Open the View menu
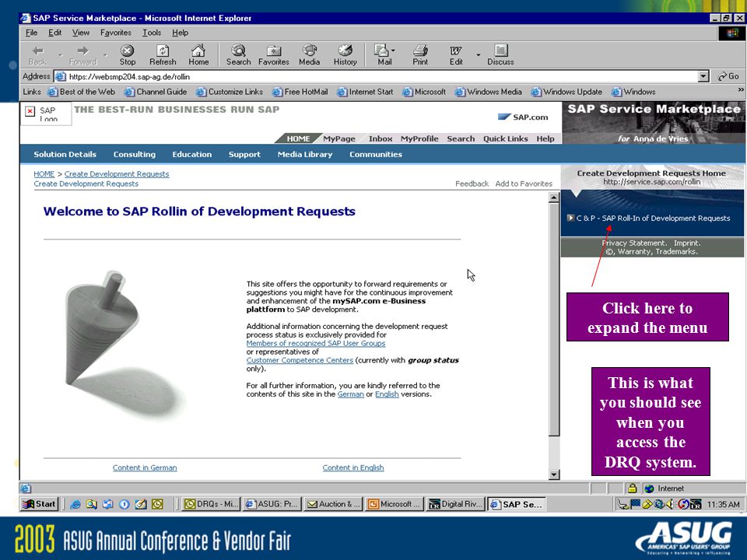The height and width of the screenshot is (560, 747). [x=80, y=33]
